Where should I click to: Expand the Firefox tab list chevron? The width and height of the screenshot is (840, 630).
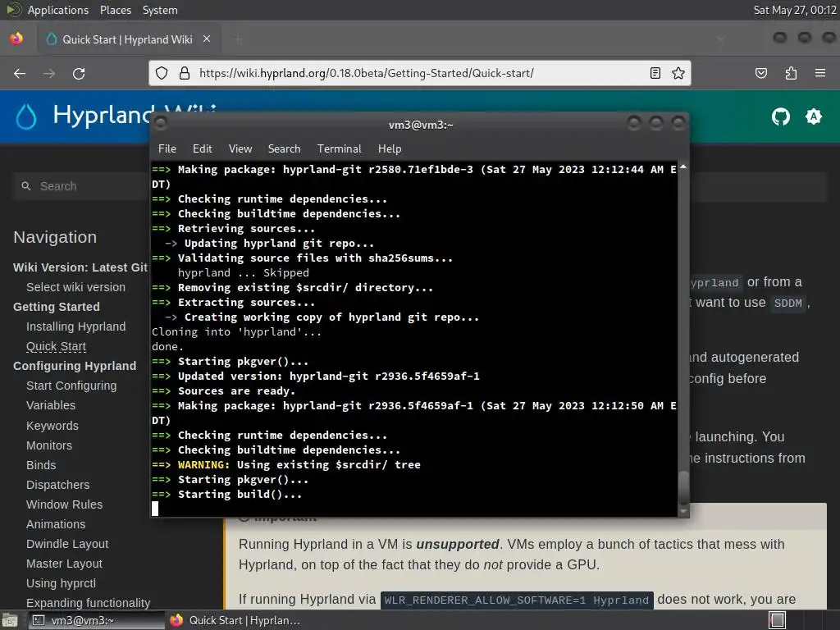coord(721,39)
